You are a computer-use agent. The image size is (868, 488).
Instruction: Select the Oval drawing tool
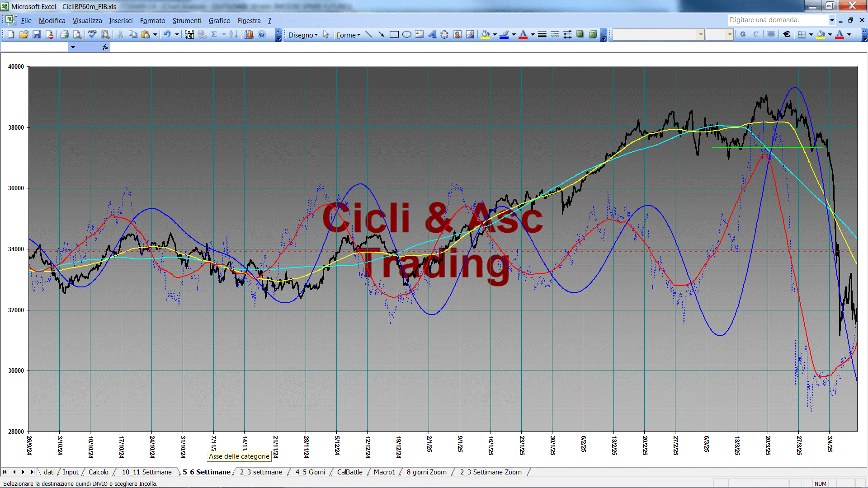click(407, 34)
